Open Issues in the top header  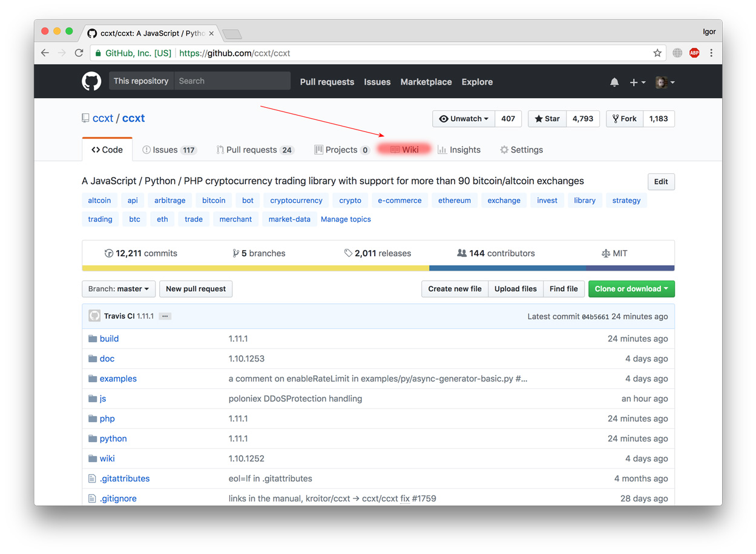pos(377,82)
